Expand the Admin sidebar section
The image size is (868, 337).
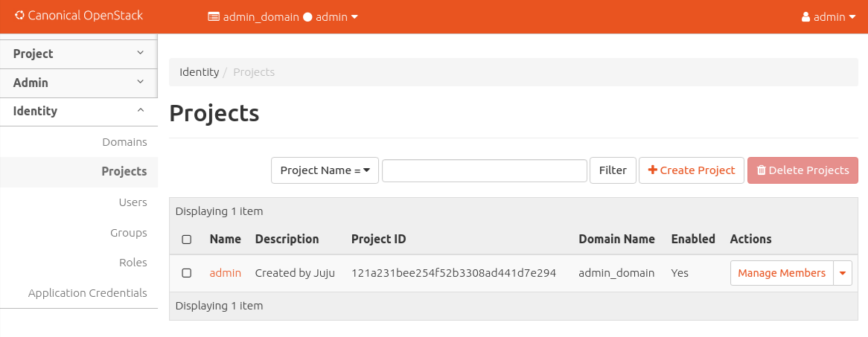[78, 83]
